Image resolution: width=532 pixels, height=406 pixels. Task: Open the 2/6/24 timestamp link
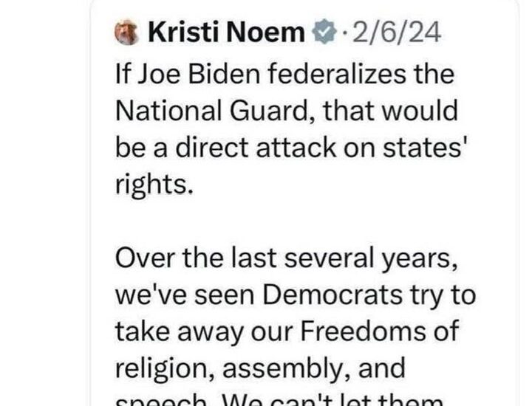[x=397, y=32]
